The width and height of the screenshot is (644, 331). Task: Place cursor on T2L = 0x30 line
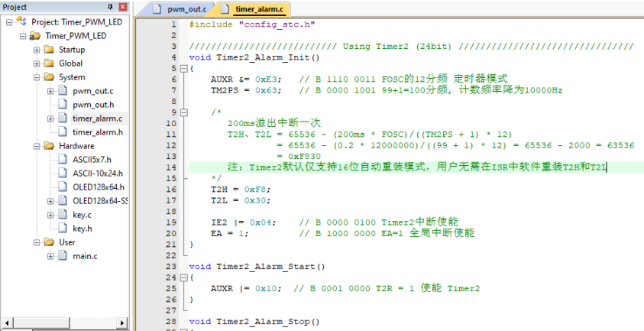coord(241,200)
